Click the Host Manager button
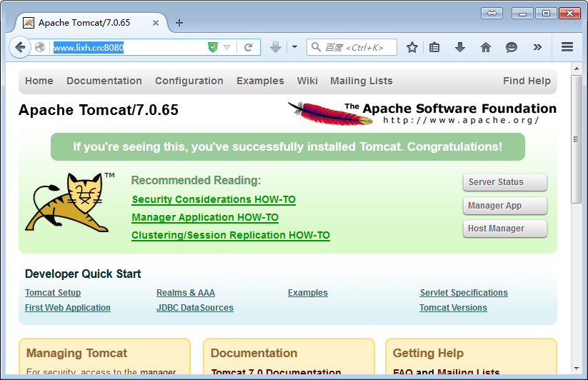 504,229
